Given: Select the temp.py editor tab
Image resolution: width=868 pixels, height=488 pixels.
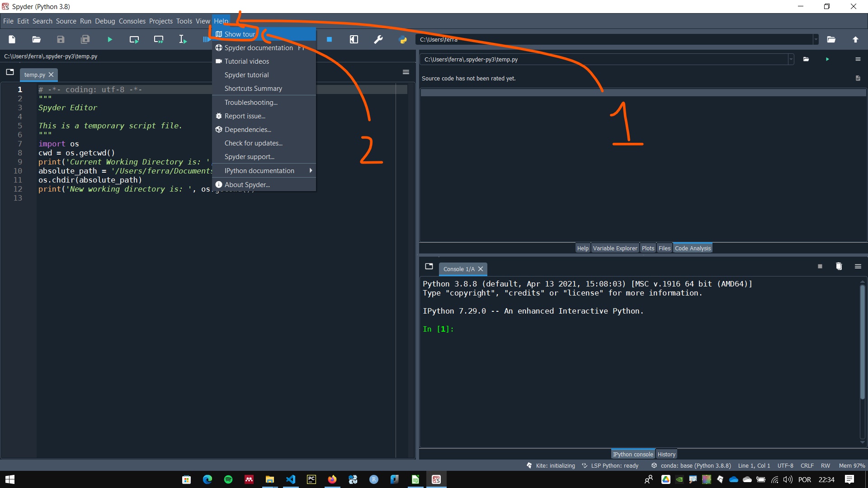Looking at the screenshot, I should tap(35, 75).
